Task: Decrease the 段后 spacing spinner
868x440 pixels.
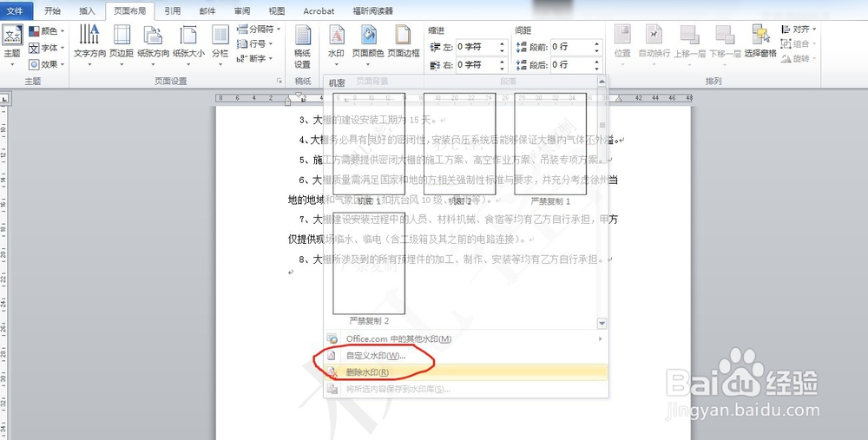Action: (x=597, y=69)
